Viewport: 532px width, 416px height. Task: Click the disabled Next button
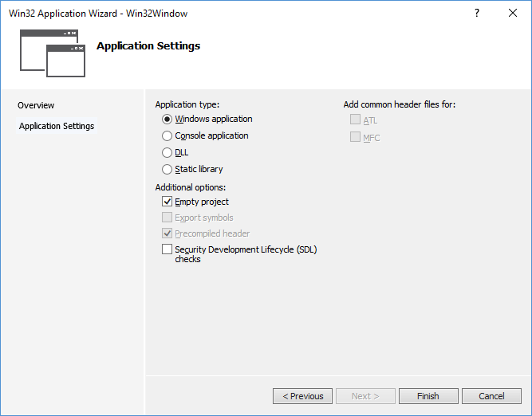365,396
